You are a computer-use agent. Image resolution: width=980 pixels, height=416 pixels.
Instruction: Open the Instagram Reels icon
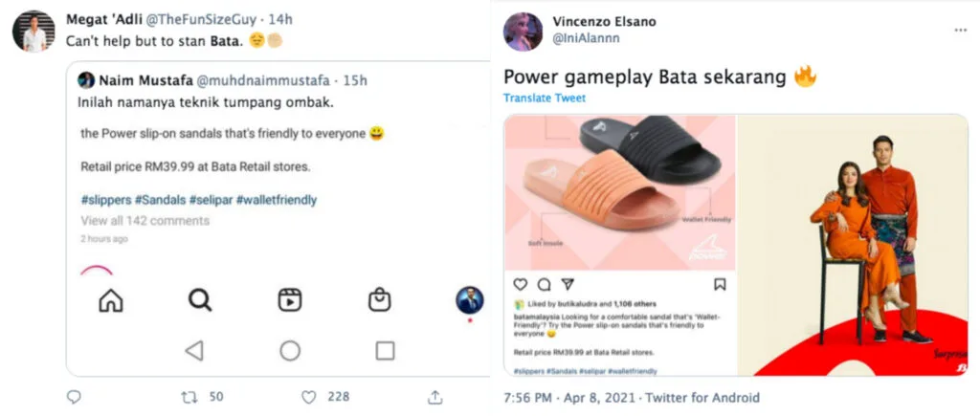click(290, 300)
